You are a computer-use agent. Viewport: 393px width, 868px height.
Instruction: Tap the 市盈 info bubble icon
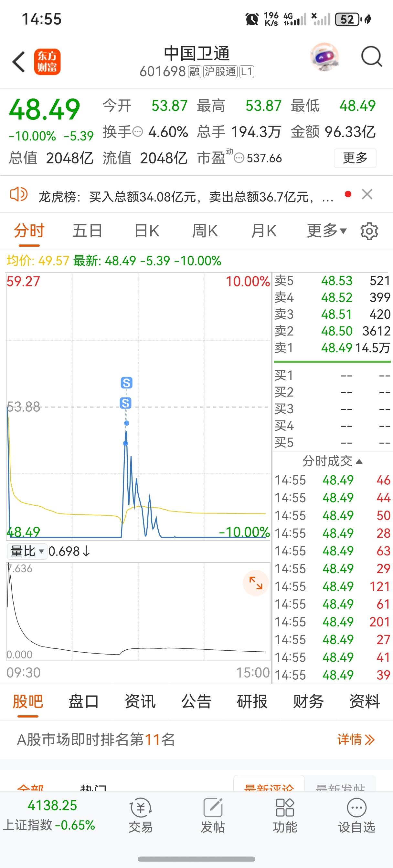(239, 158)
